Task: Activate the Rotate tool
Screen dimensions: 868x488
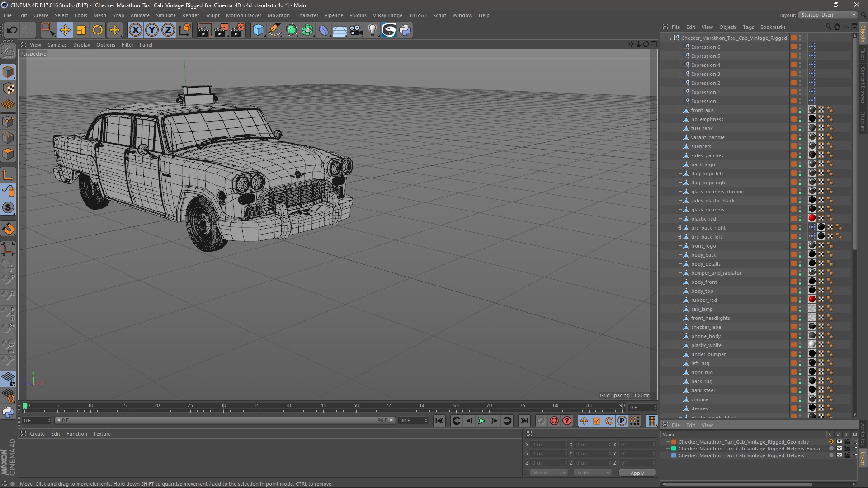Action: [x=98, y=30]
